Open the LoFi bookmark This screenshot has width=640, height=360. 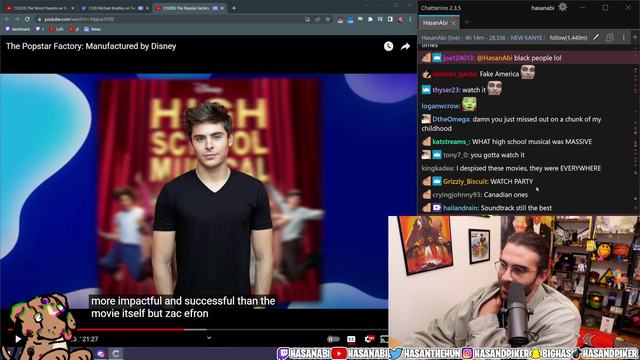[x=56, y=29]
